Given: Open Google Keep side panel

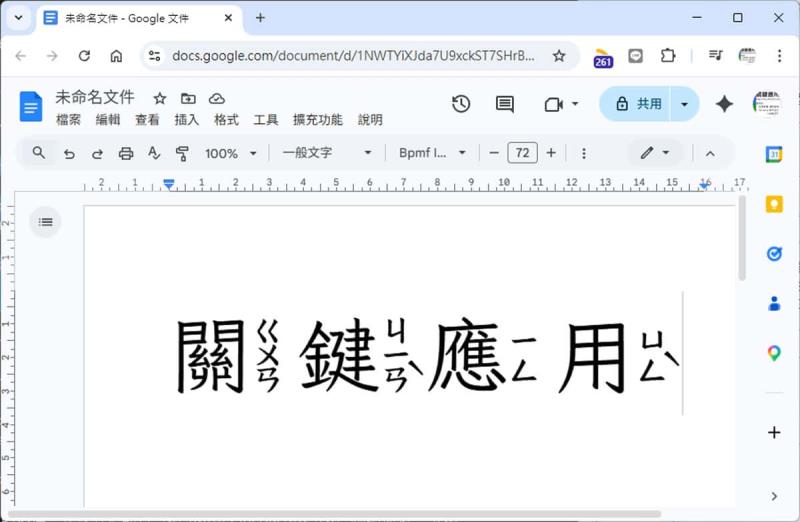Looking at the screenshot, I should coord(774,204).
